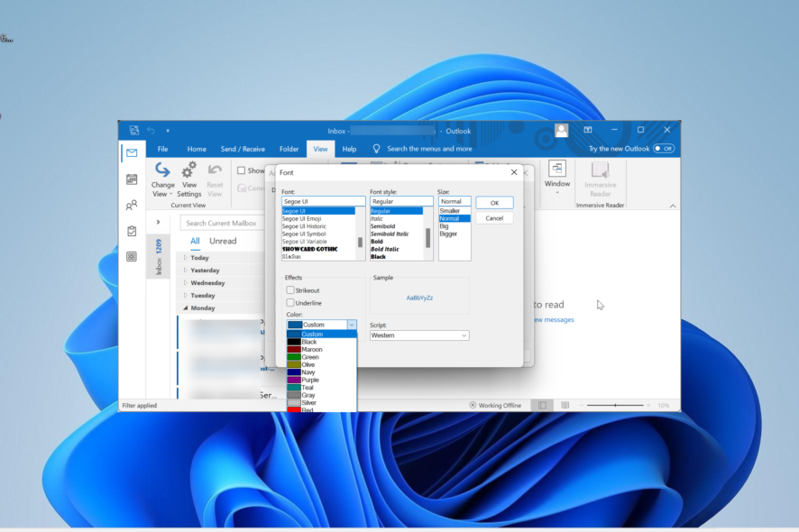Open the Quick Access Toolbar customize arrow

point(167,131)
